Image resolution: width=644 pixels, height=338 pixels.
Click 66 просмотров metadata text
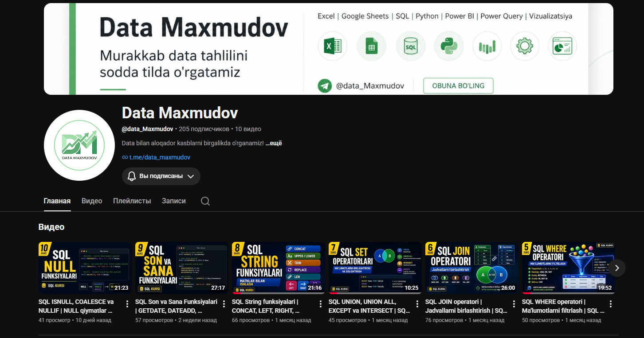tap(251, 320)
